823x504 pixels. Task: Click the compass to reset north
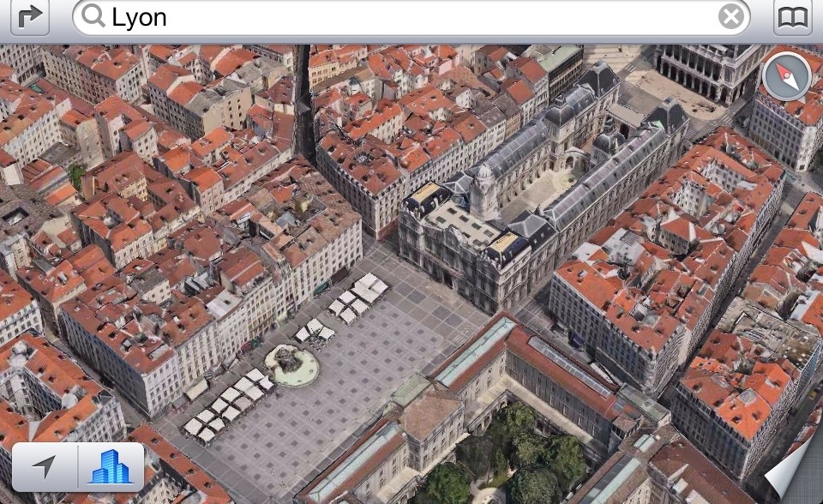(785, 77)
